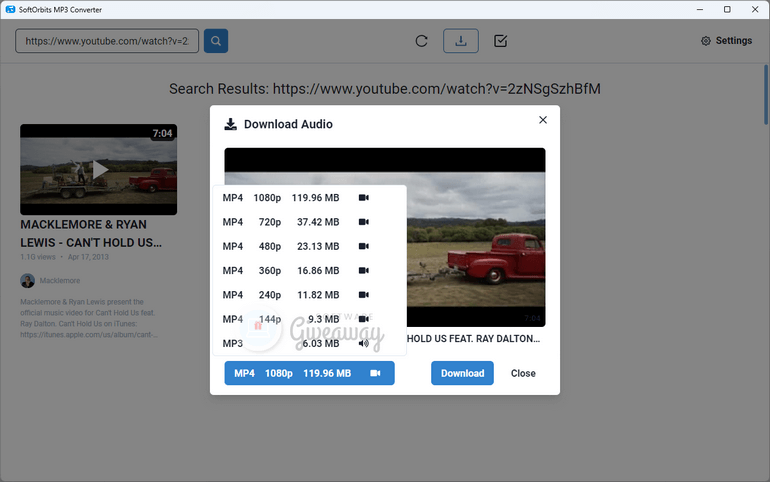Image resolution: width=770 pixels, height=482 pixels.
Task: Open the MACKLEMORE & RYAN LEWIS video title
Action: (91, 234)
